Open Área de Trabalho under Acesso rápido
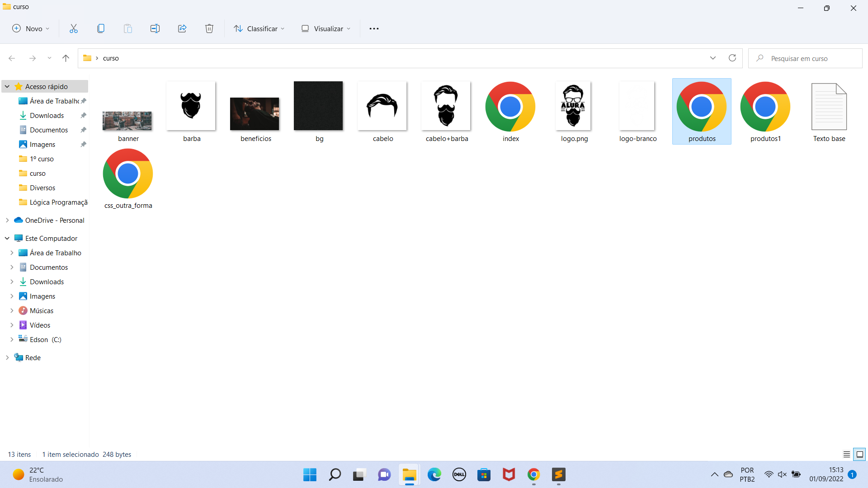This screenshot has height=488, width=868. (x=50, y=101)
